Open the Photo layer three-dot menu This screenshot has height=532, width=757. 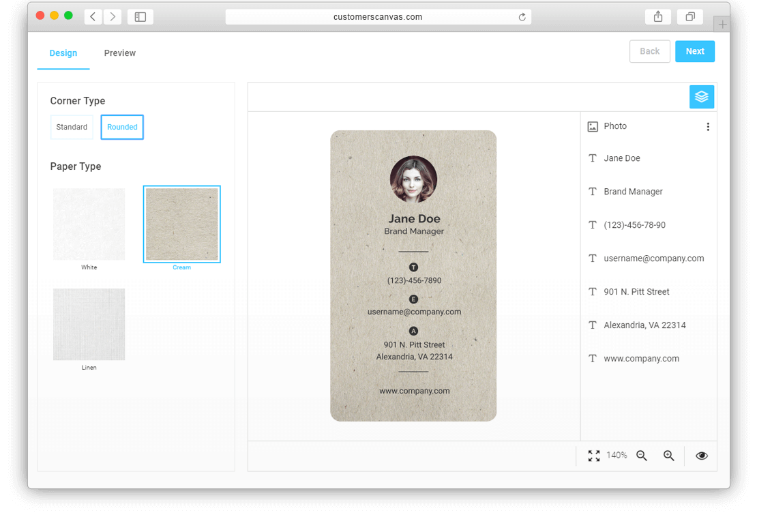[x=708, y=126]
